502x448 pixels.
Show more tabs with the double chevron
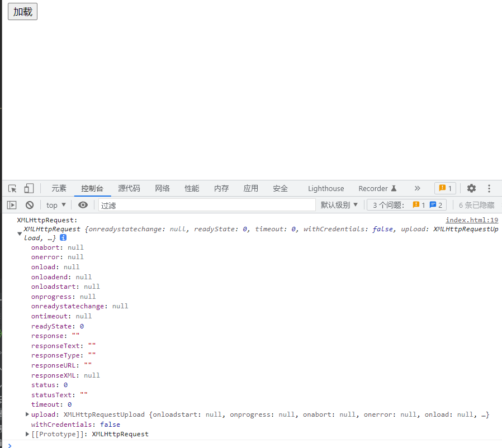coord(417,189)
